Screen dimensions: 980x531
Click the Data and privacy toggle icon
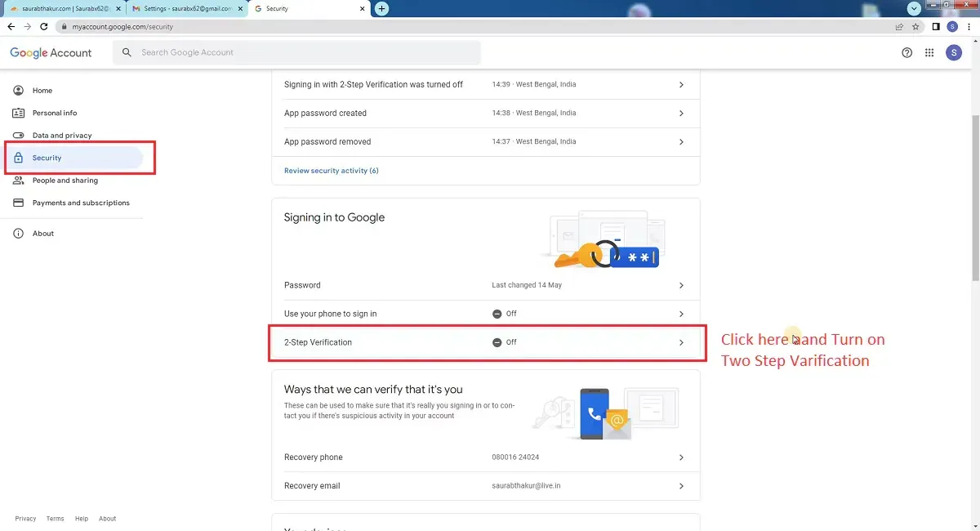click(18, 136)
